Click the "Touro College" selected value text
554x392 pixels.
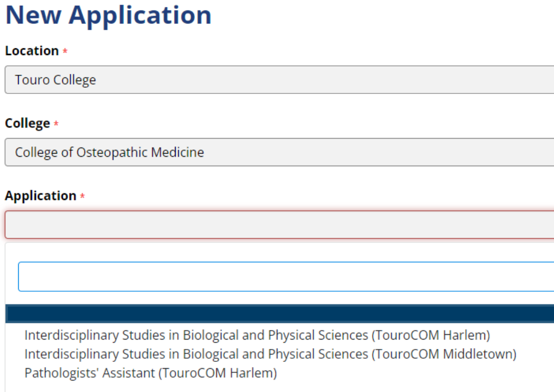pos(55,80)
